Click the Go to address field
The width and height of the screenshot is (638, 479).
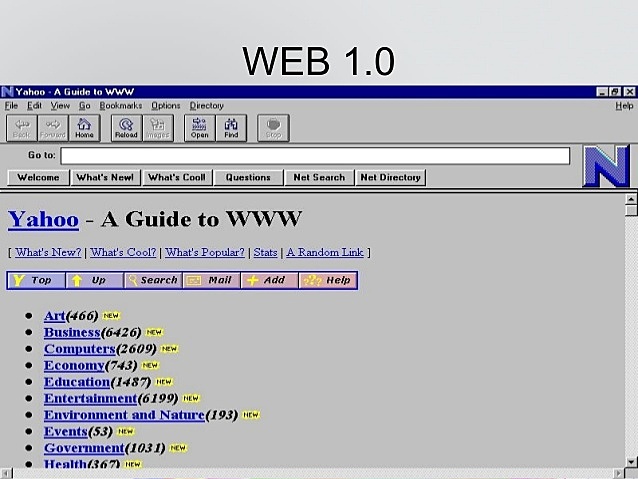pos(315,156)
